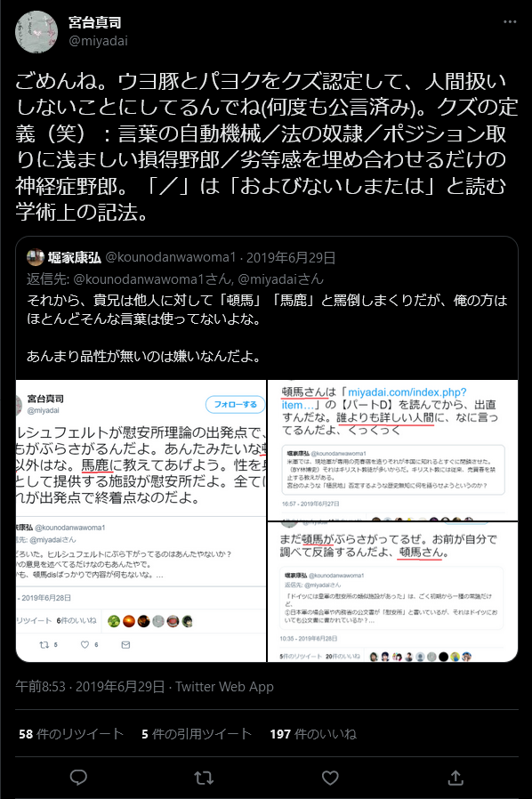Open the share upload icon

click(455, 778)
